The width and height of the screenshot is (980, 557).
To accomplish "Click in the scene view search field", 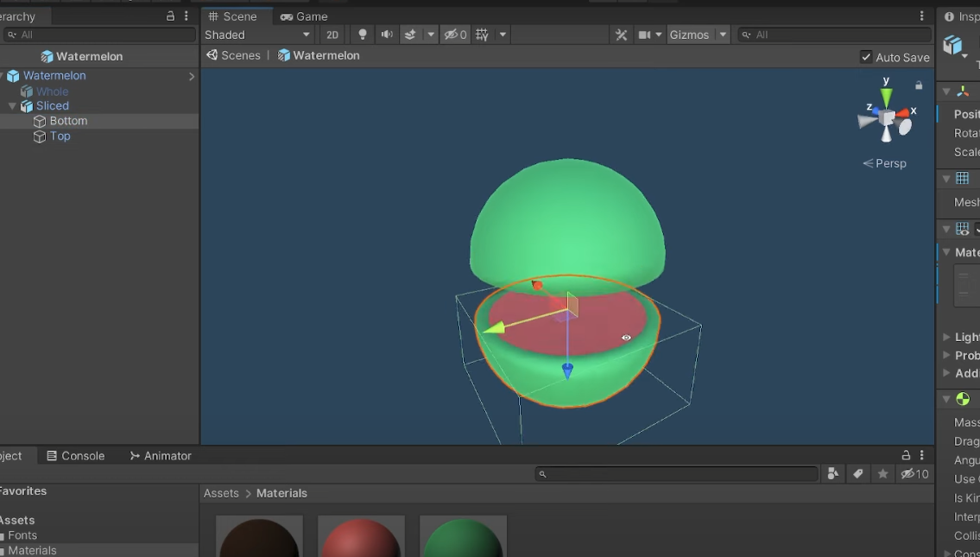I will (834, 35).
